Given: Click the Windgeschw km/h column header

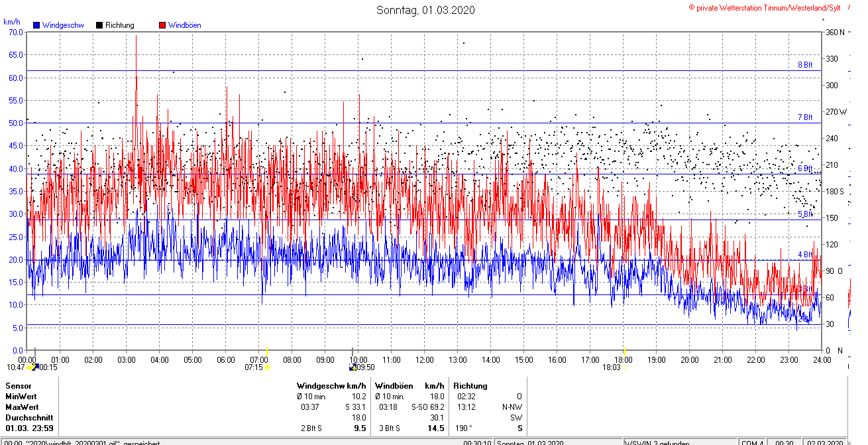Looking at the screenshot, I should click(331, 385).
